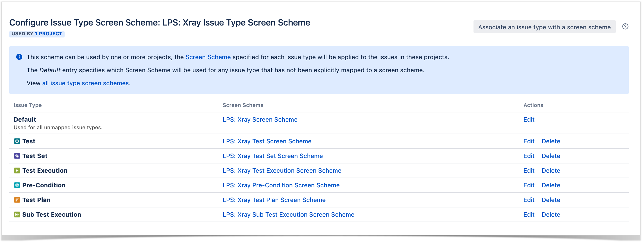
Task: Delete the Pre-Condition row mapping
Action: tap(551, 185)
